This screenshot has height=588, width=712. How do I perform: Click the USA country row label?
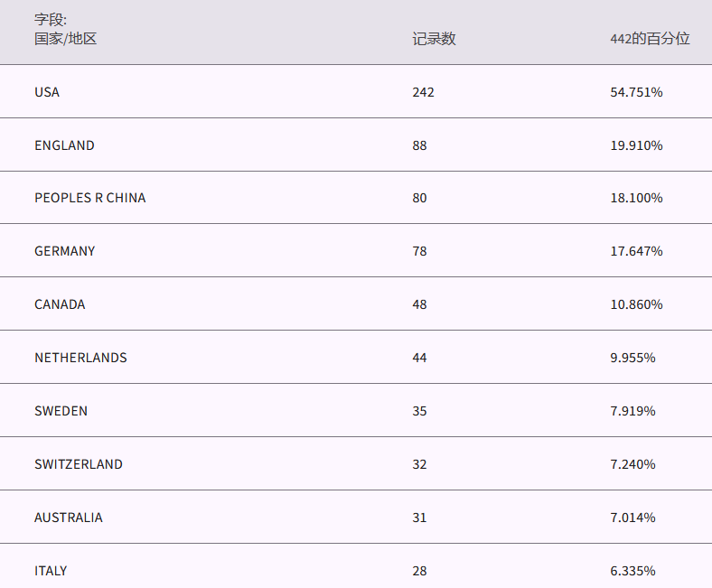[x=47, y=92]
